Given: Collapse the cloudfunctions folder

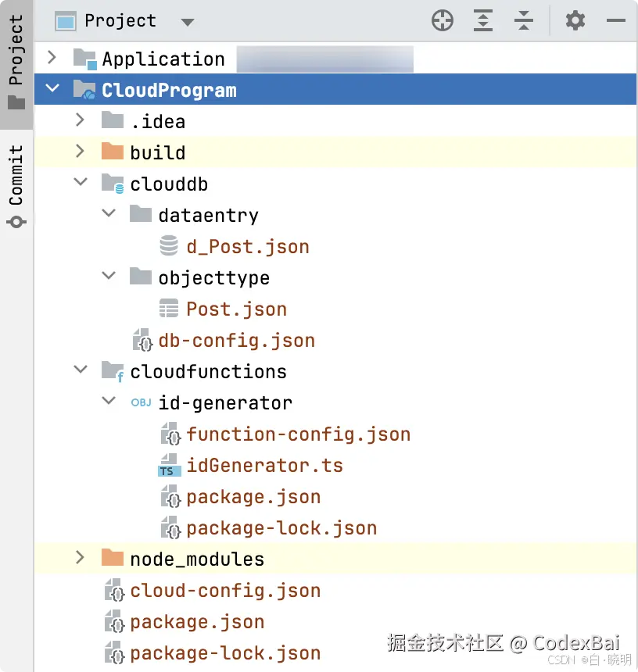Looking at the screenshot, I should (x=81, y=369).
